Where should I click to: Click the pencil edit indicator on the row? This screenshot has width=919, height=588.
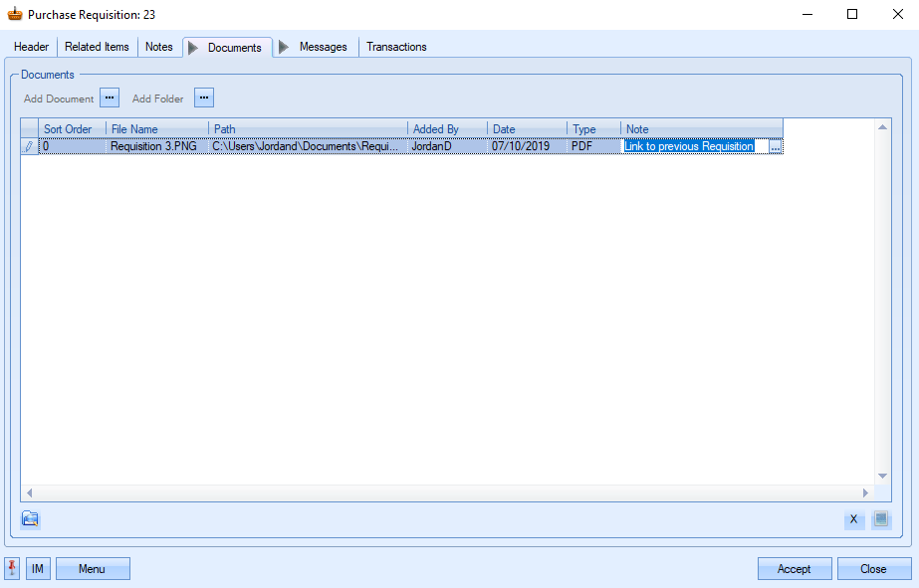click(x=29, y=146)
